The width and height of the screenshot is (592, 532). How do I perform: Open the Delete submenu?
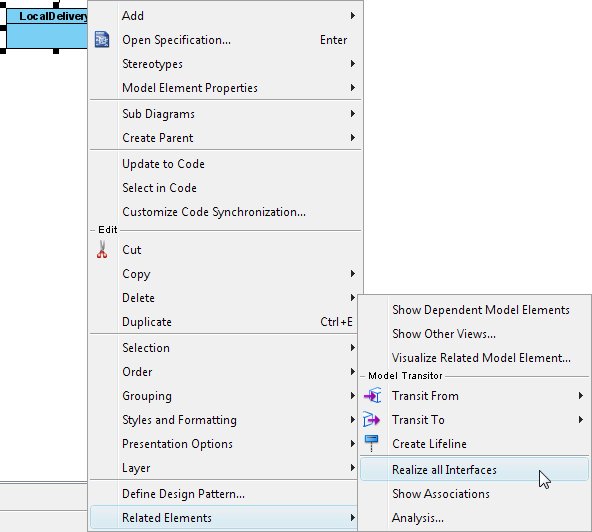coord(224,298)
